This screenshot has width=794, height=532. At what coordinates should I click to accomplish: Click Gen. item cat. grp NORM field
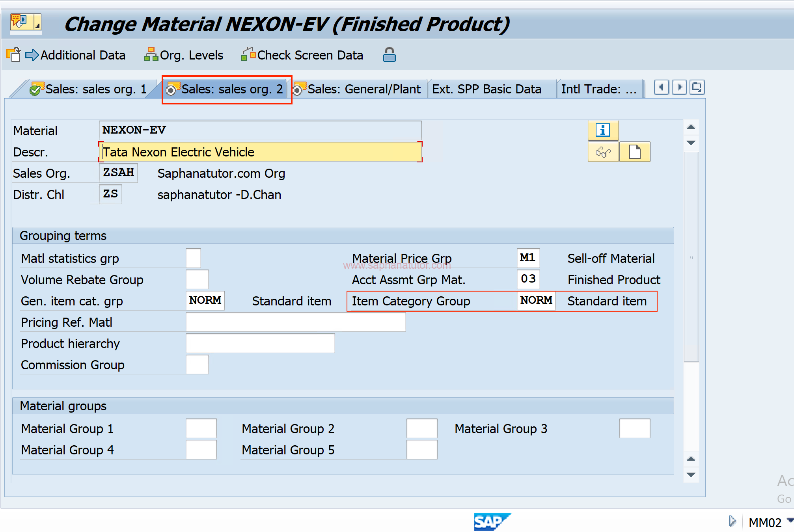205,301
